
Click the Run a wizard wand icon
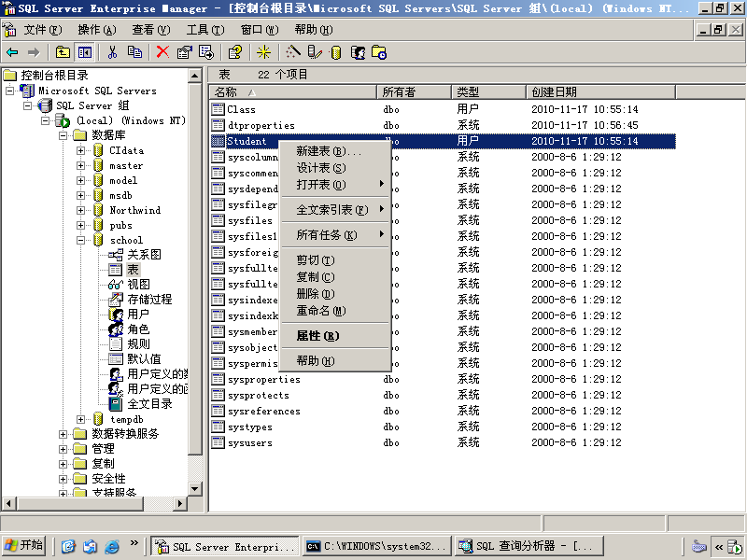[x=293, y=52]
